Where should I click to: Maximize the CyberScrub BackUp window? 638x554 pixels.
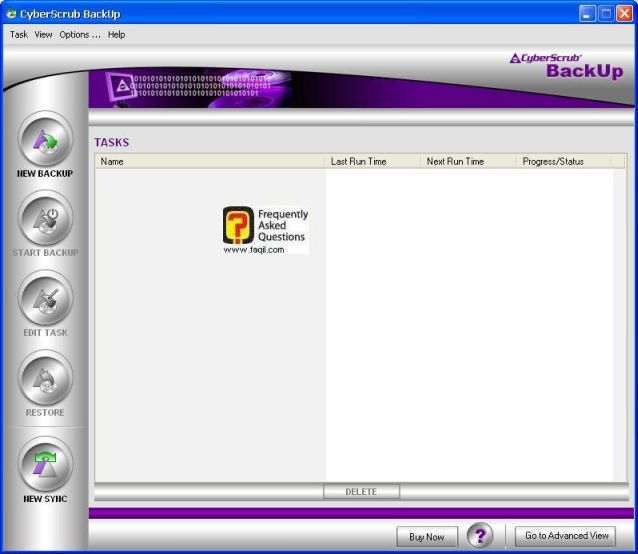coord(605,13)
